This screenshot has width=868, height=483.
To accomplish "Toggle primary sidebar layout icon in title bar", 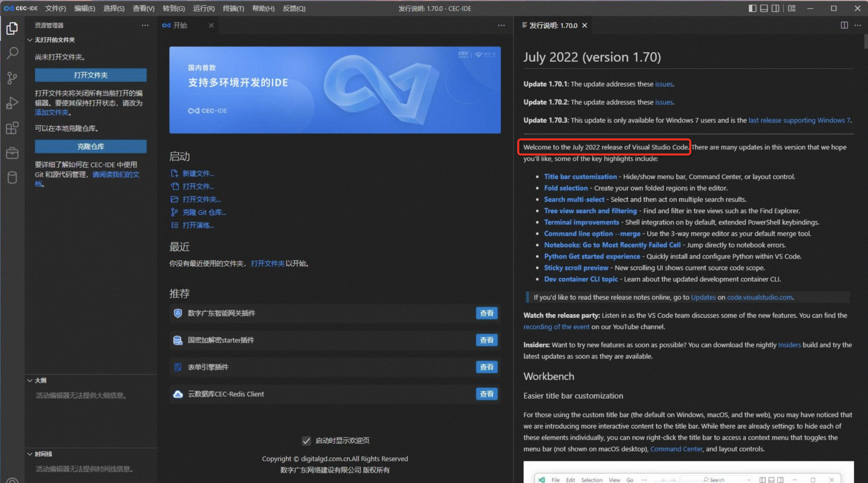I will (752, 8).
